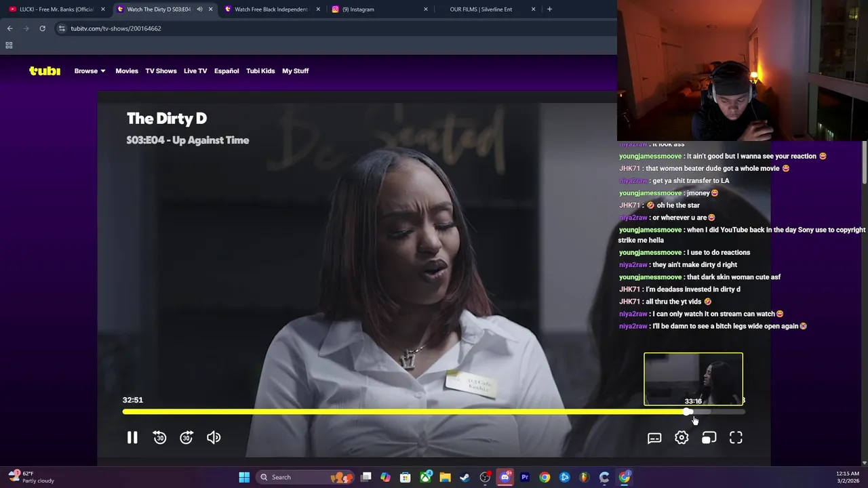The height and width of the screenshot is (488, 868).
Task: Open the weather widget showing Partly cloudy
Action: pos(31,477)
